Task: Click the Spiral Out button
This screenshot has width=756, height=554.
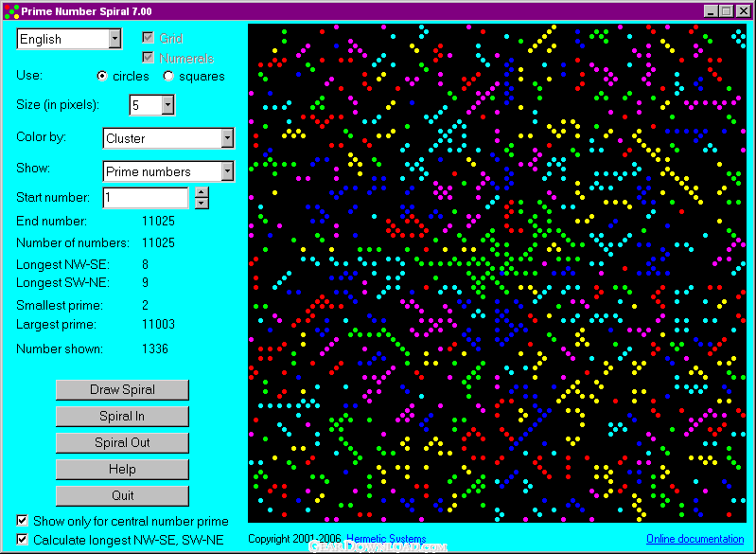Action: click(122, 443)
